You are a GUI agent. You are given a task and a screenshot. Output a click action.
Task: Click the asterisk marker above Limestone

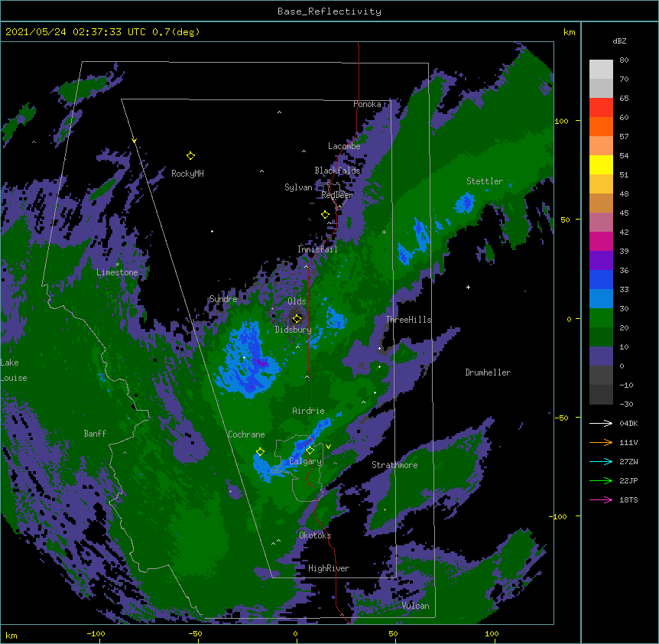117,265
